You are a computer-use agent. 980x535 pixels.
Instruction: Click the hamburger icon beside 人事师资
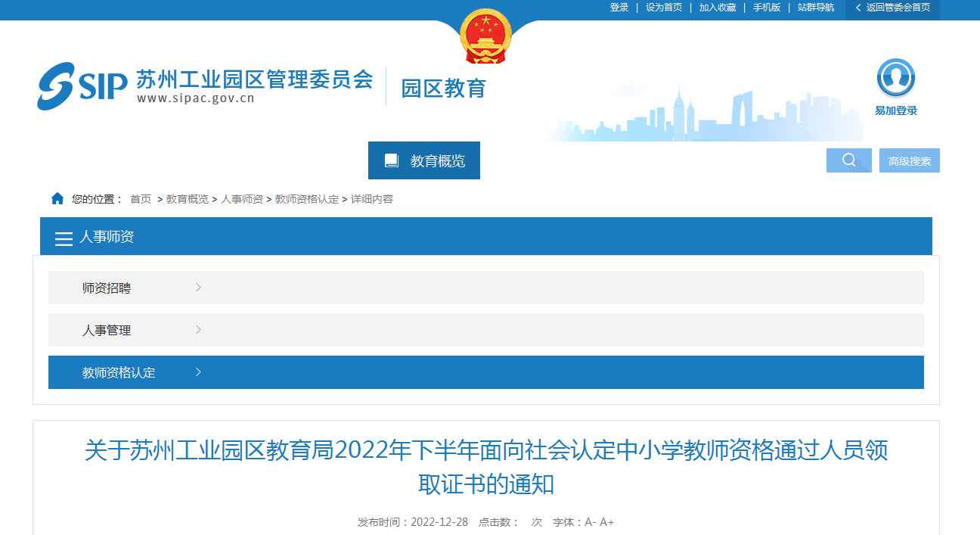(x=64, y=238)
